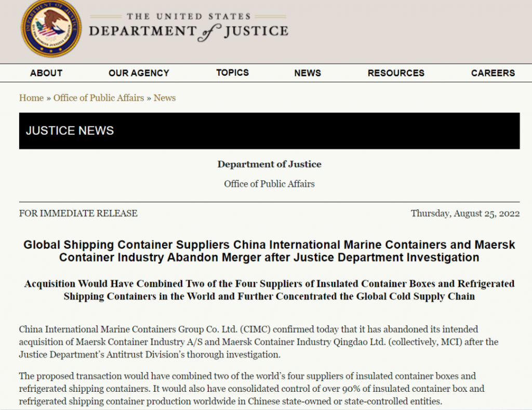
Task: Click the News breadcrumb link
Action: click(x=165, y=98)
